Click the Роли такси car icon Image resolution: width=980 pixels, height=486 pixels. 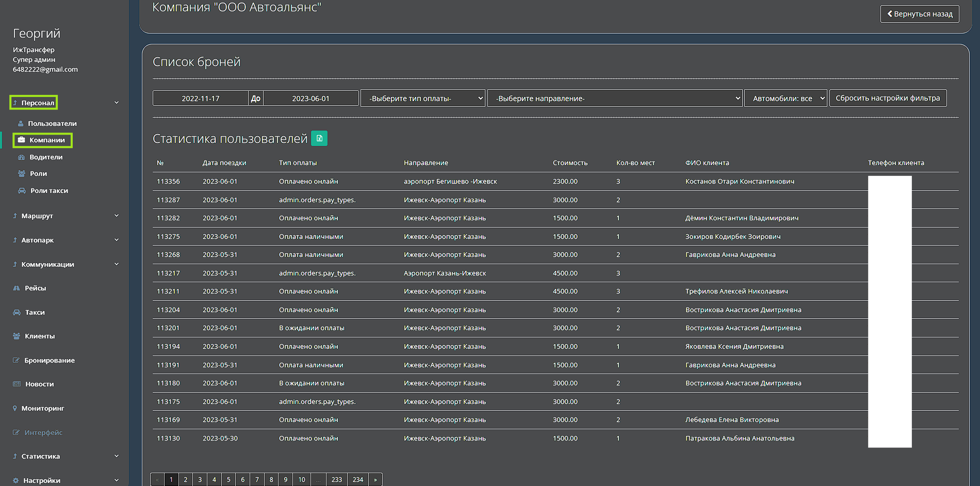tap(22, 191)
